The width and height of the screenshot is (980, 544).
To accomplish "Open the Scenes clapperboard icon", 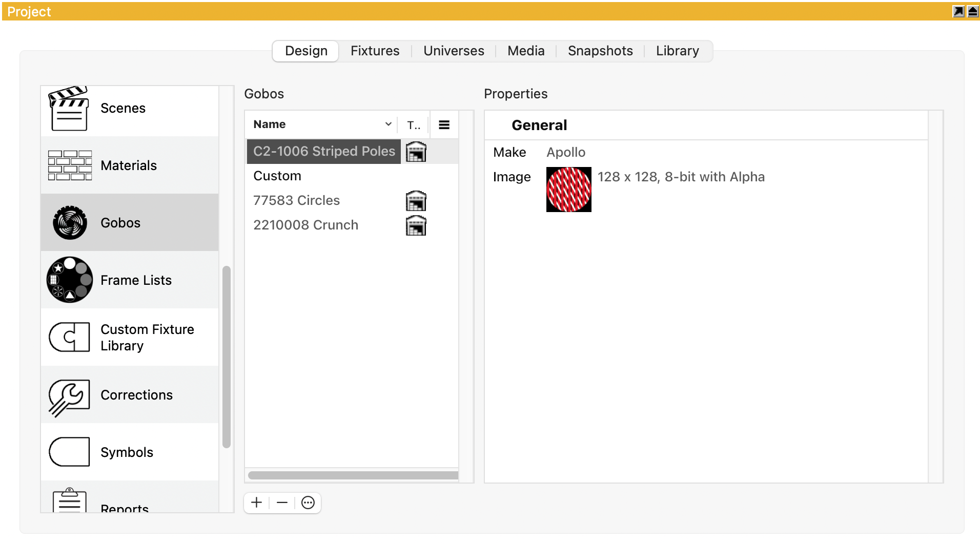I will pyautogui.click(x=69, y=109).
